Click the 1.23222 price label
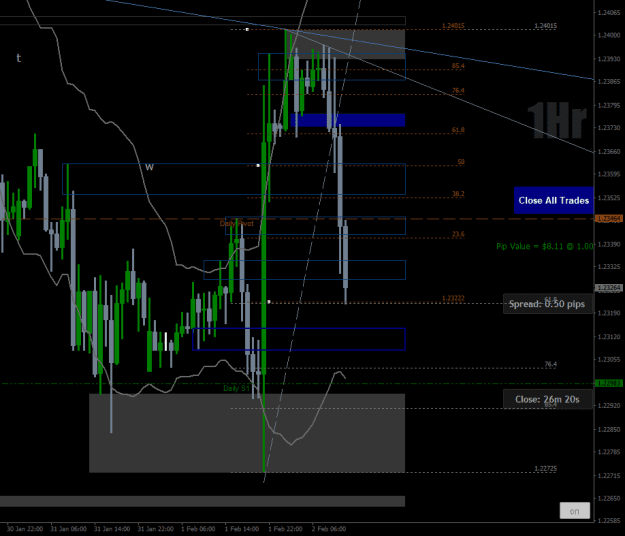This screenshot has height=536, width=625. pyautogui.click(x=453, y=298)
